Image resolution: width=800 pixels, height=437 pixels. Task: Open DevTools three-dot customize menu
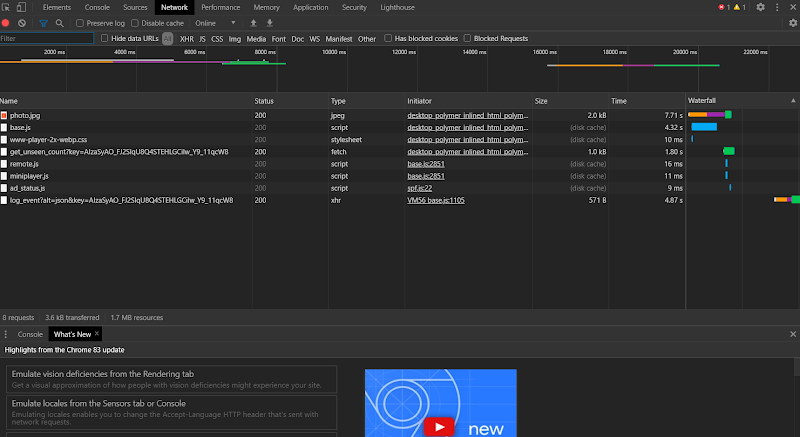coord(777,7)
